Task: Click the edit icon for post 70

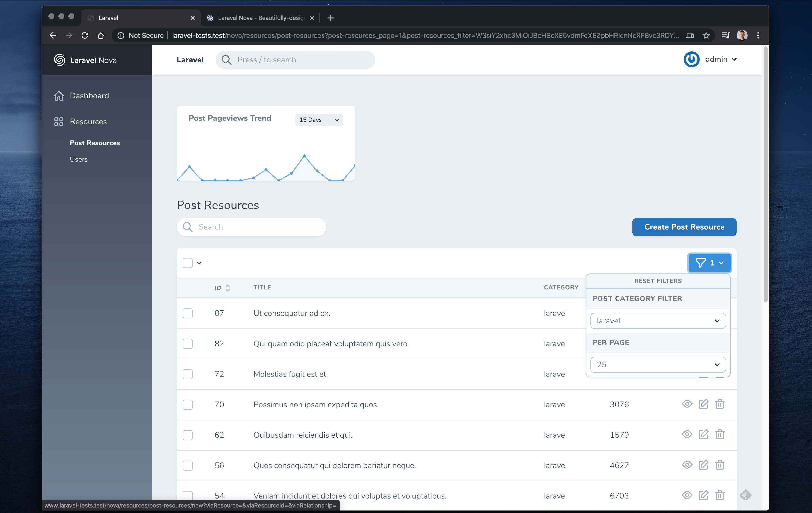Action: pos(703,404)
